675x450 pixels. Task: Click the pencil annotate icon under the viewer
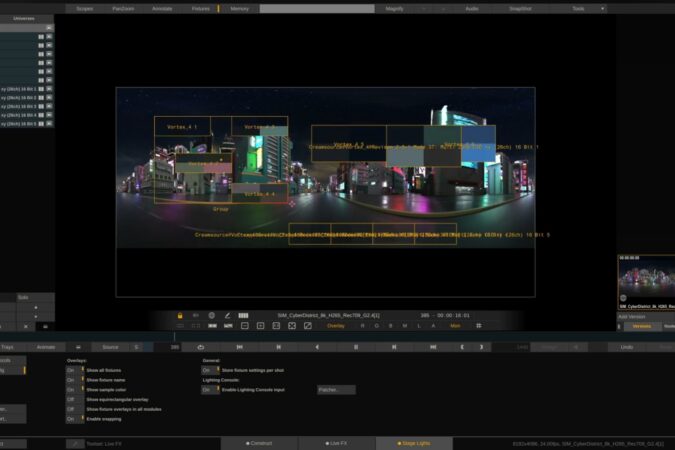pyautogui.click(x=227, y=315)
